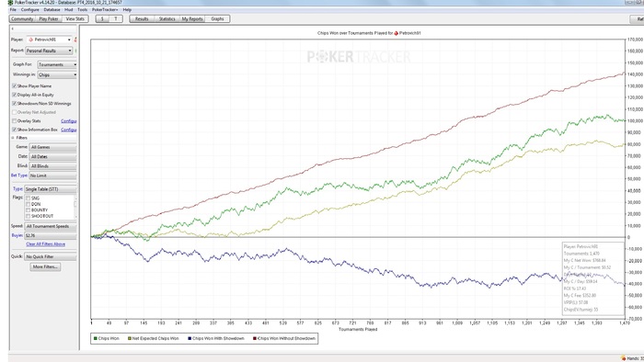This screenshot has width=644, height=362.
Task: Switch to the Play Poker tab
Action: pyautogui.click(x=49, y=19)
